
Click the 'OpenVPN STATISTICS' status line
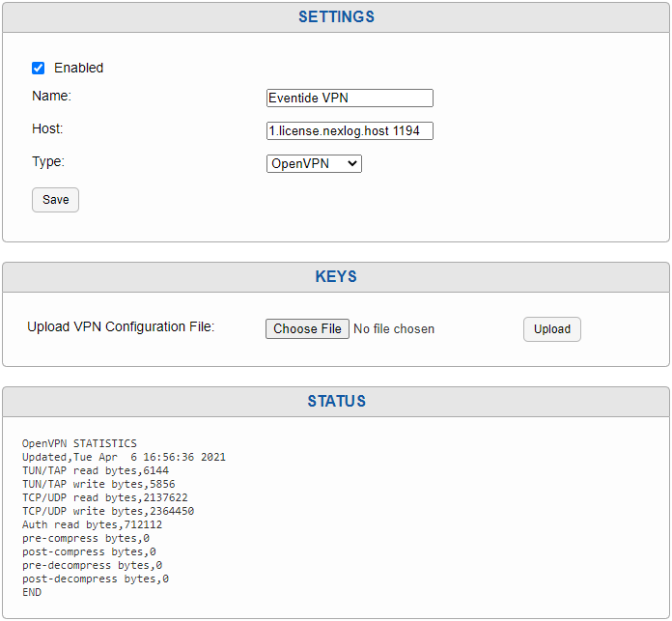point(79,444)
